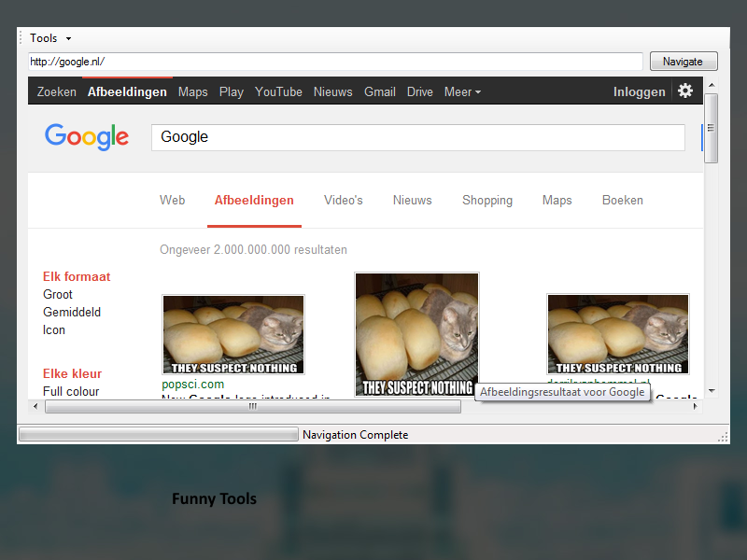The width and height of the screenshot is (747, 560).
Task: Click the Google logo
Action: pos(87,137)
